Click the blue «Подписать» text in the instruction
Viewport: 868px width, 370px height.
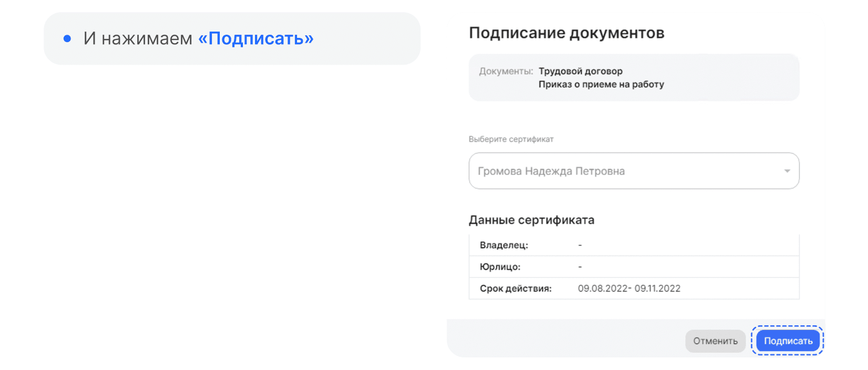(x=256, y=38)
